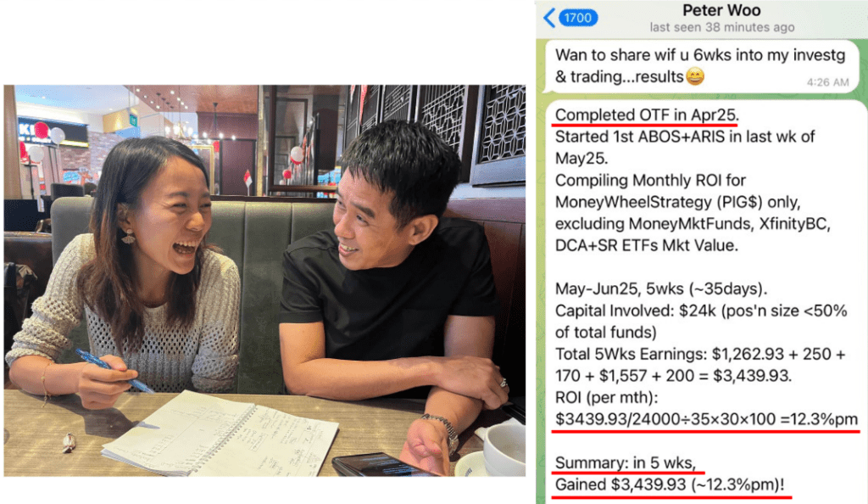Click the underlined 'Completed OTF in Apr25' line
The image size is (868, 504).
coord(647,115)
